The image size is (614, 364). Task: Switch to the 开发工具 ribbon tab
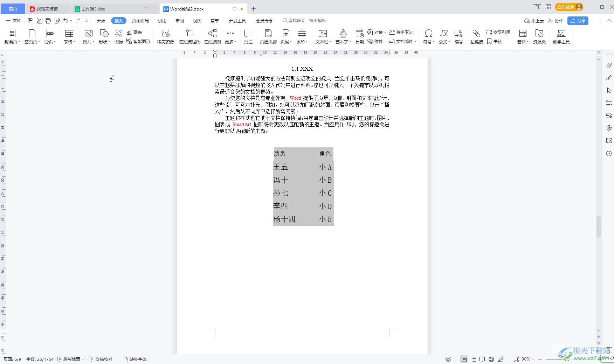coord(237,21)
